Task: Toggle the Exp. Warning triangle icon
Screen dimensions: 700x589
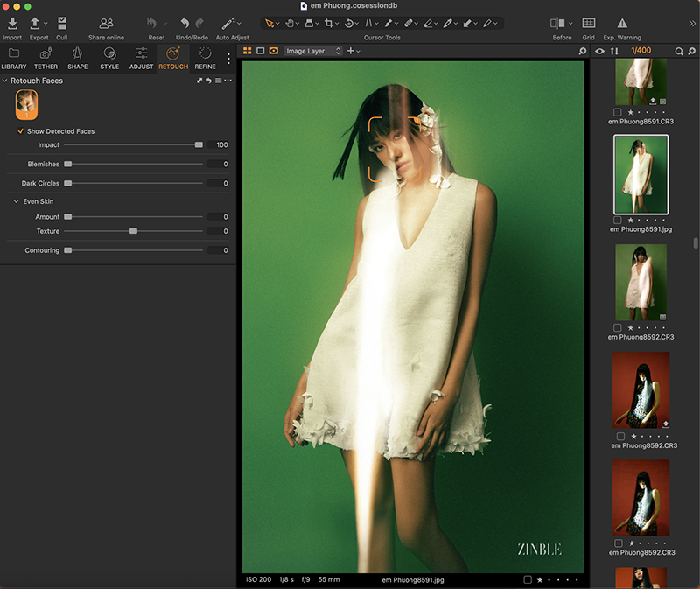Action: tap(622, 24)
